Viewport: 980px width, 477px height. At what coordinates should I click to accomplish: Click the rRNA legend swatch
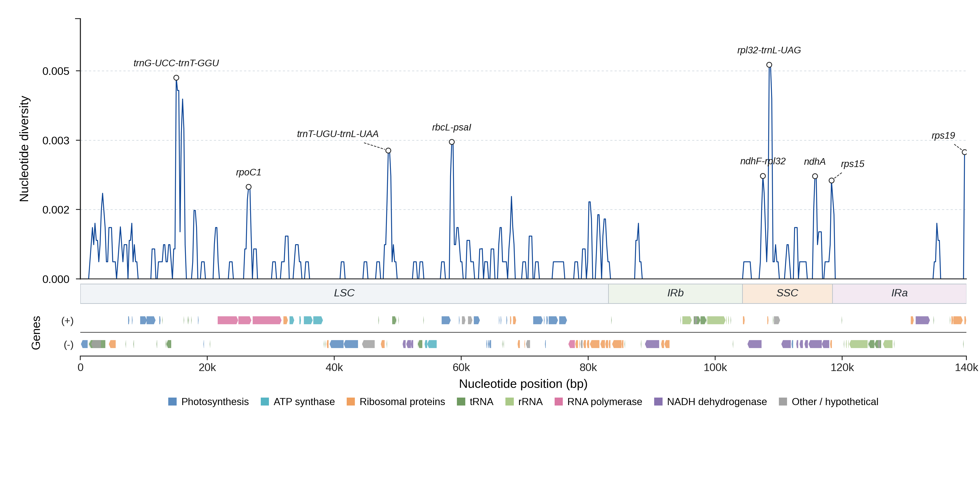pos(510,402)
